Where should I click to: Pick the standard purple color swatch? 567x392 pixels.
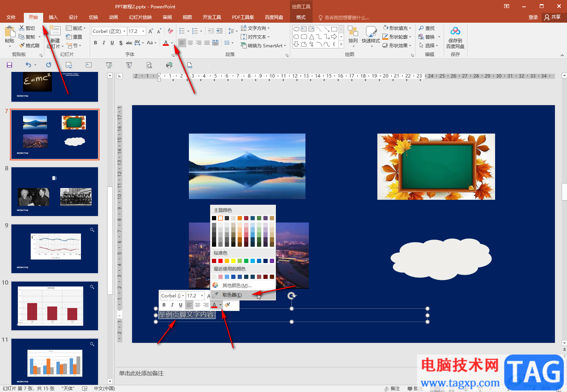[x=272, y=261]
